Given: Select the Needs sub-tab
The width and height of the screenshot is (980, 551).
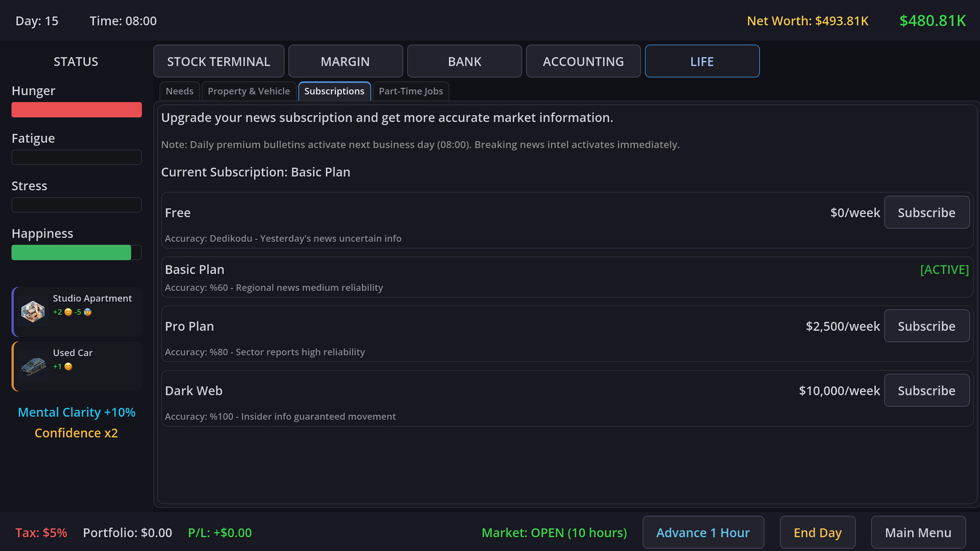Looking at the screenshot, I should pos(179,91).
